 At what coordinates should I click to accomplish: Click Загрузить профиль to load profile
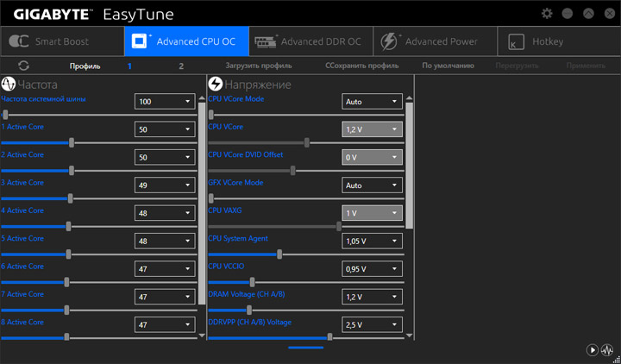(x=258, y=66)
